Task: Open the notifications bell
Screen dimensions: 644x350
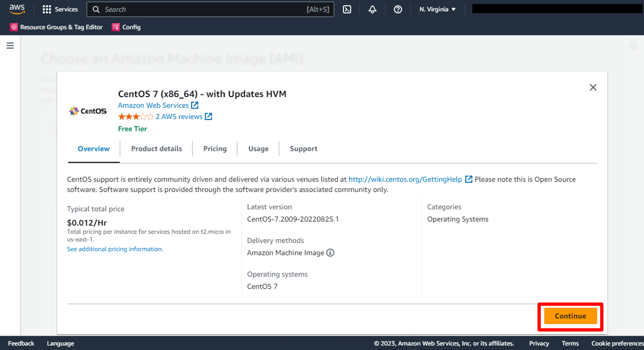Action: click(372, 9)
